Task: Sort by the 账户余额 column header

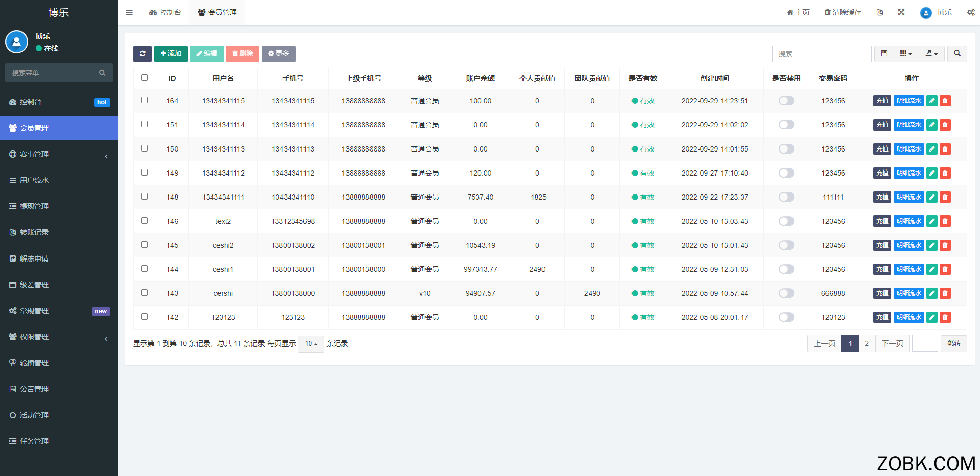Action: (x=481, y=78)
